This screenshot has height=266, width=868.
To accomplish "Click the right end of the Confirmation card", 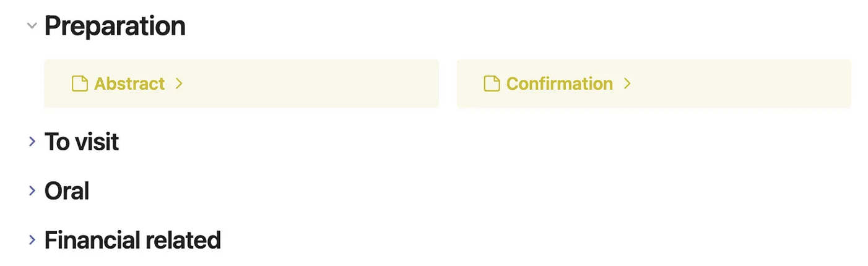I will tap(840, 84).
